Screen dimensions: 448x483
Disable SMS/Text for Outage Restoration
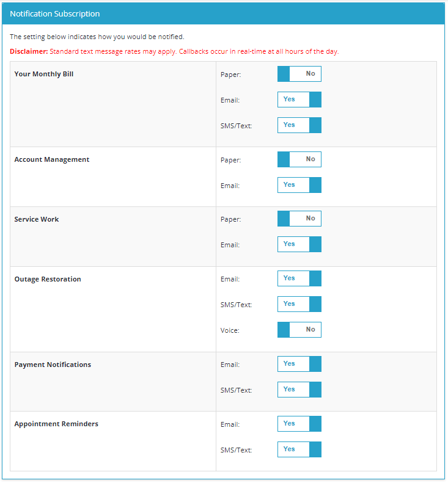(x=299, y=304)
